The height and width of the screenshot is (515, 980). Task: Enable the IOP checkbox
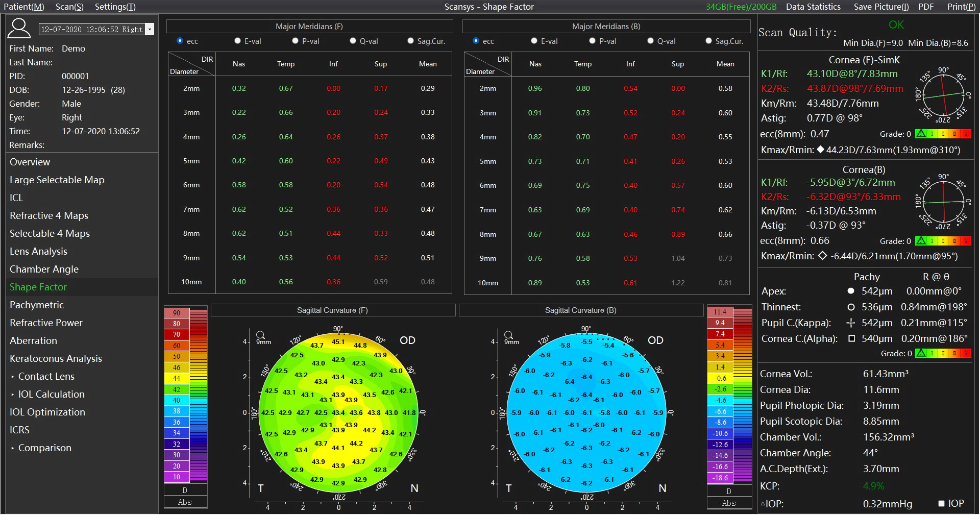(942, 504)
